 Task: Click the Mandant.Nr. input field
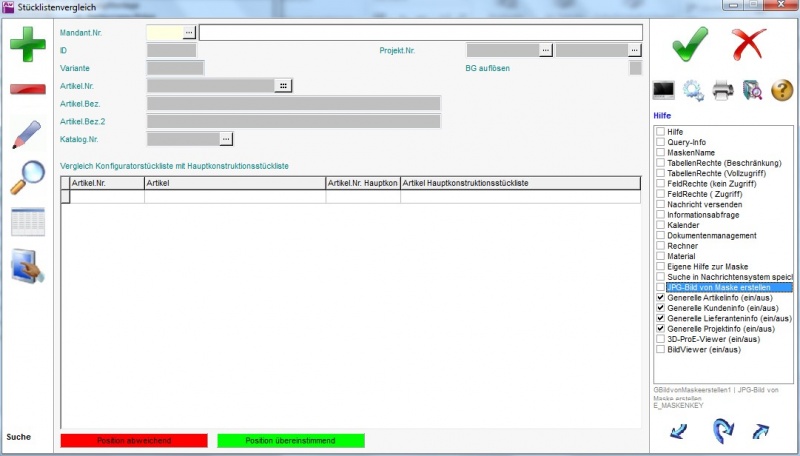pyautogui.click(x=164, y=33)
